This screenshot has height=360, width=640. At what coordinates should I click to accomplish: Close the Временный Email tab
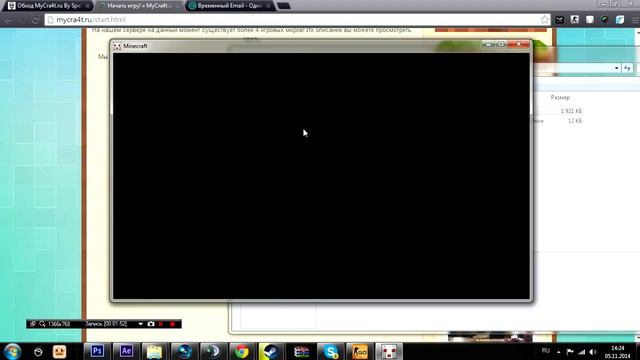coord(268,6)
